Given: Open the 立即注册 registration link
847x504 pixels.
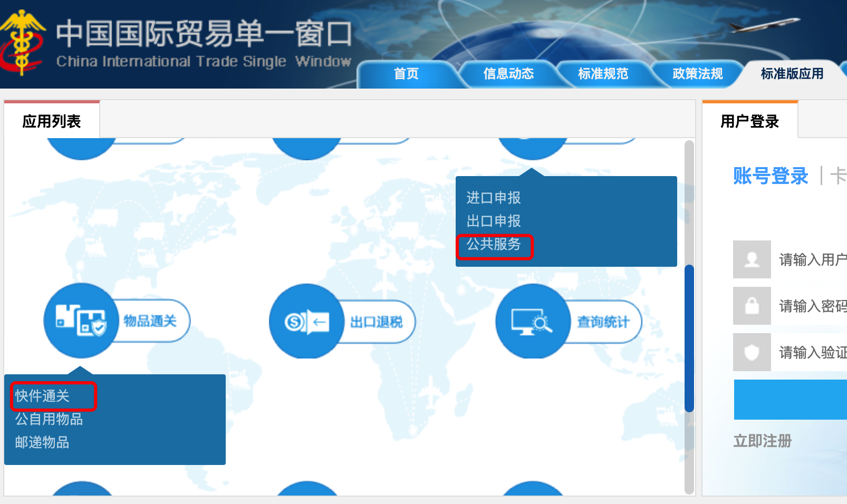Looking at the screenshot, I should click(763, 441).
